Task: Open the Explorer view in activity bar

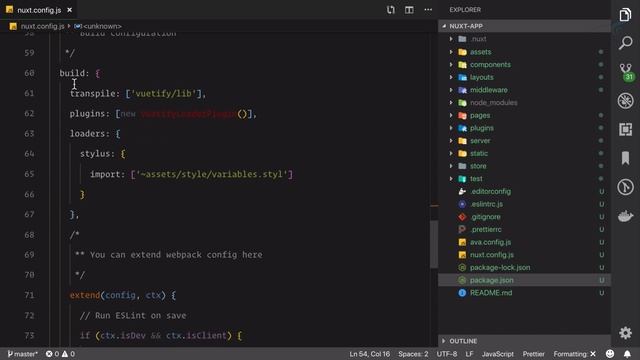Action: click(x=625, y=15)
